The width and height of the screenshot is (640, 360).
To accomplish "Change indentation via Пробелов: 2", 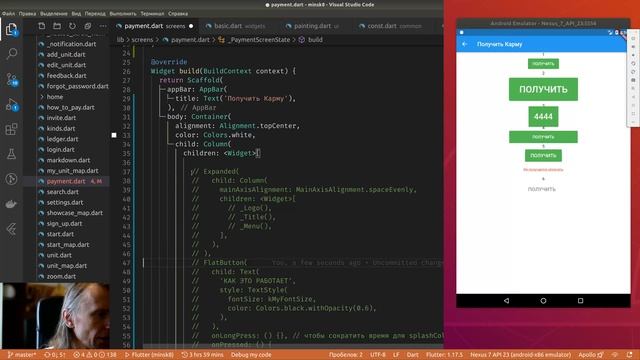I will pos(346,355).
